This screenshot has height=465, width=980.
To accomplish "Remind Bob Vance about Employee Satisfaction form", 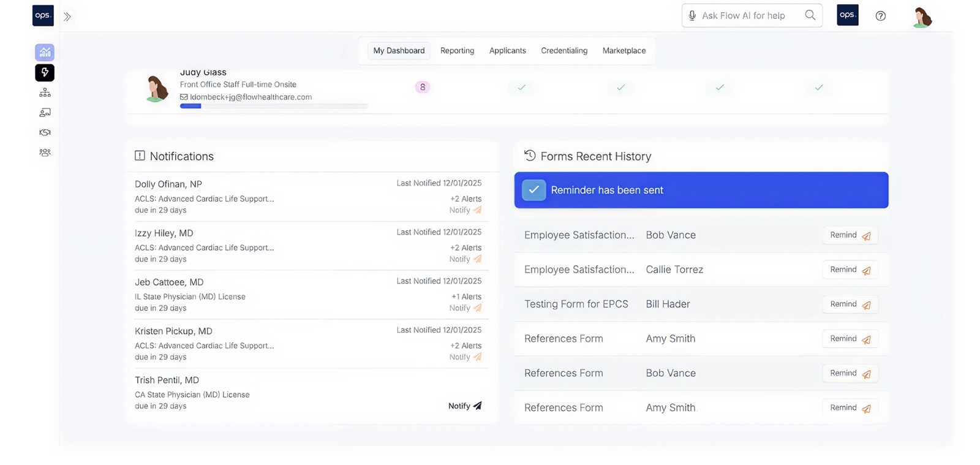I will click(x=850, y=235).
